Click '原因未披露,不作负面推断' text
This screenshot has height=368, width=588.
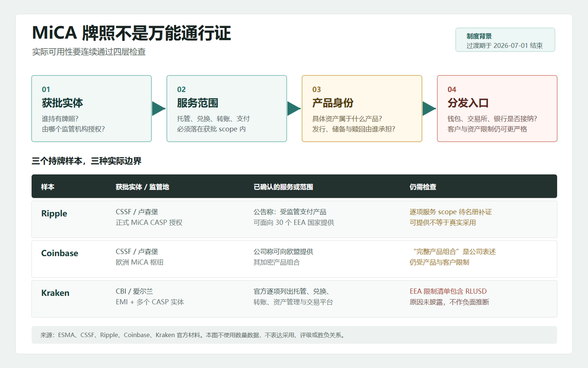pos(449,302)
